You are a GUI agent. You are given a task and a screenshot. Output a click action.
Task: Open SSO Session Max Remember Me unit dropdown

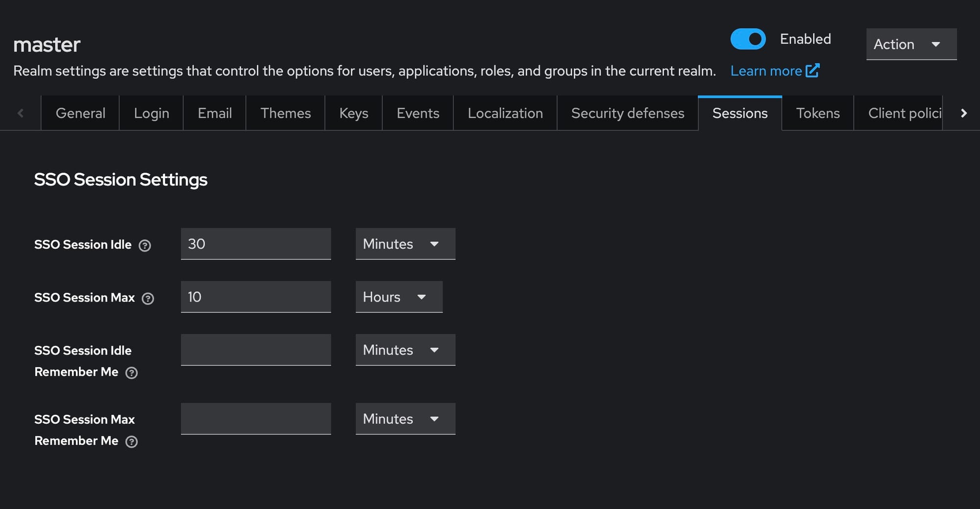405,419
